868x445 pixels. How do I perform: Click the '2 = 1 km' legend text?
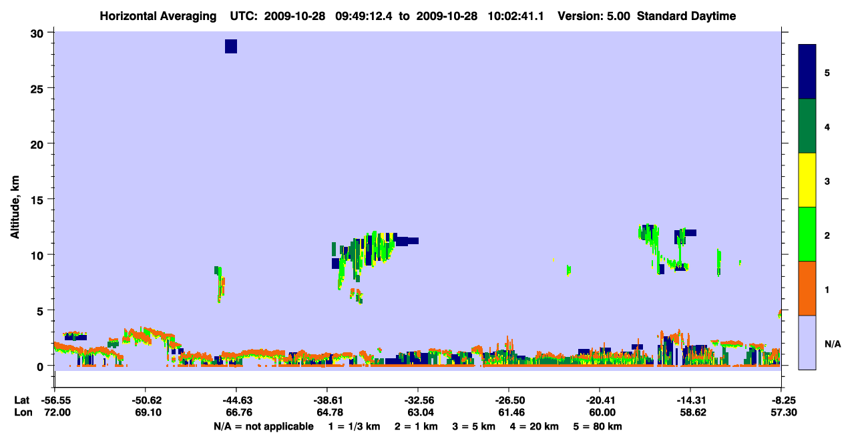point(417,426)
